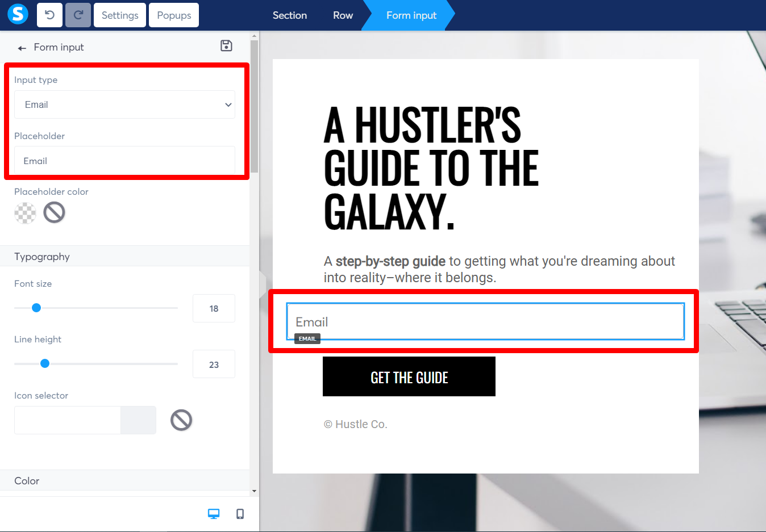This screenshot has width=766, height=532.
Task: Click the Placeholder text input field
Action: click(x=124, y=161)
